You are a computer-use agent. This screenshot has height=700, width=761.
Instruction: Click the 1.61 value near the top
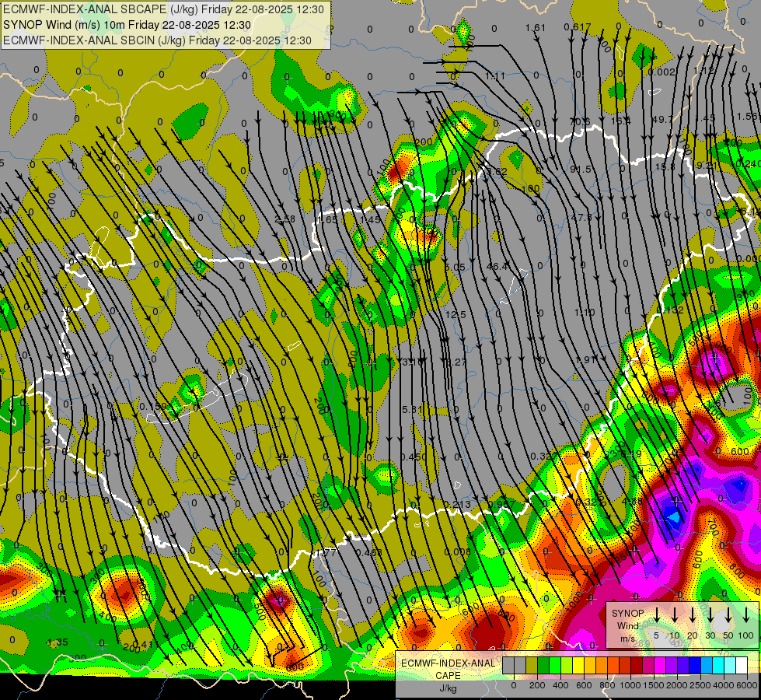(x=536, y=28)
